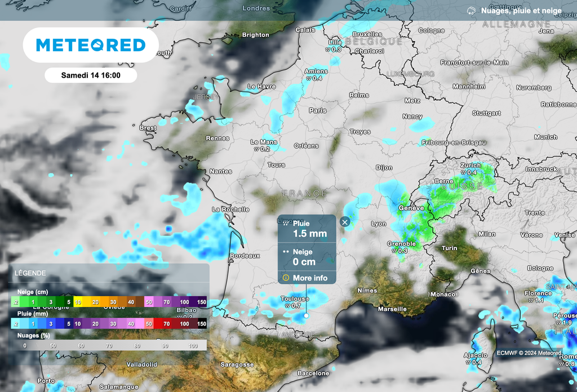Click the Orléans city label on map

tap(306, 146)
